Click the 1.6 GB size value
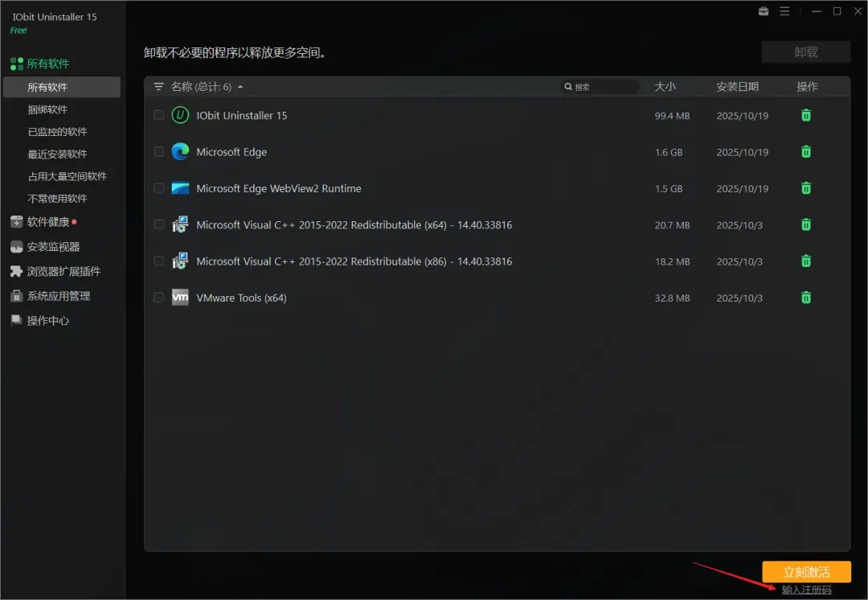Viewport: 868px width, 600px height. click(x=669, y=152)
